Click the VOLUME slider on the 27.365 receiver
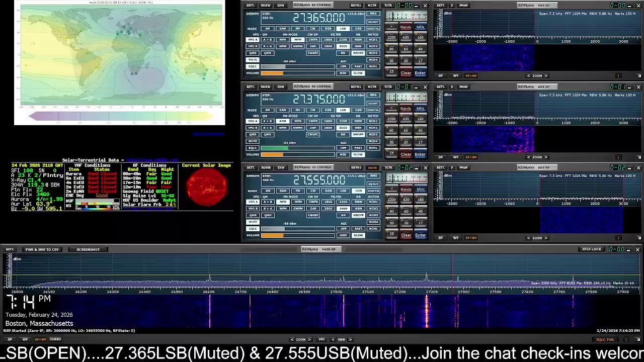Viewport: 644px width, 362px height. pos(298,73)
